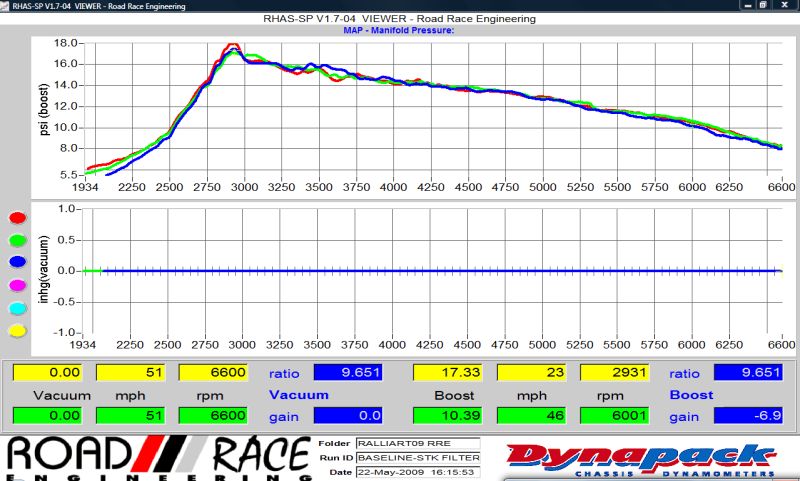The width and height of the screenshot is (800, 481).
Task: Click the yellow Vacuum value 0.00 field
Action: click(48, 373)
